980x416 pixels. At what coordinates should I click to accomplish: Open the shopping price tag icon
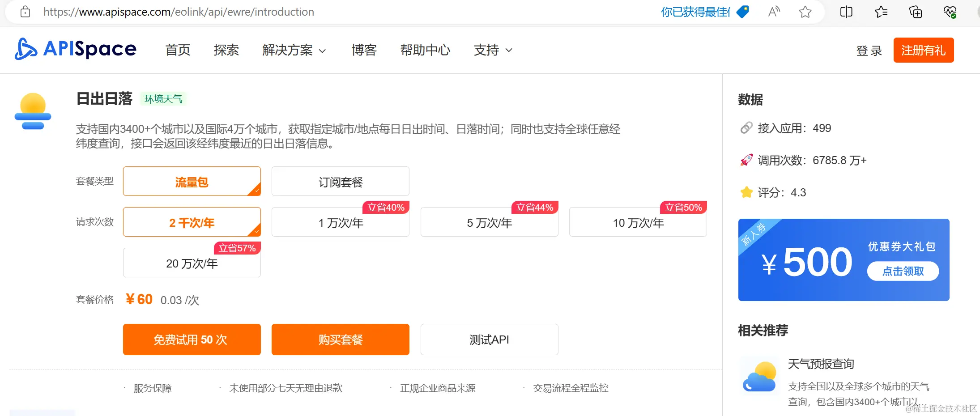(742, 12)
